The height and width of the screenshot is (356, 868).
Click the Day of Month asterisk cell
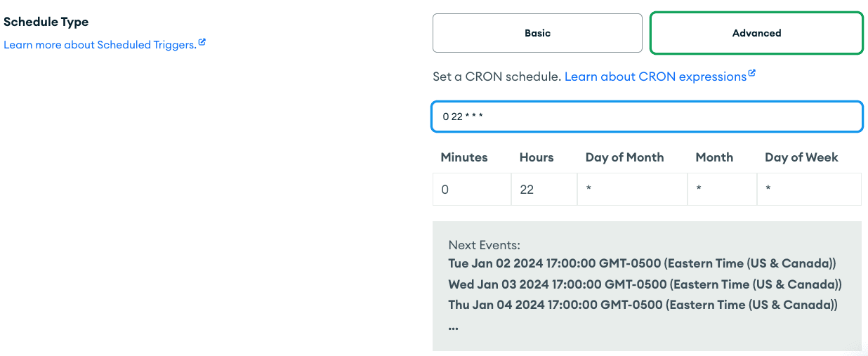click(632, 190)
